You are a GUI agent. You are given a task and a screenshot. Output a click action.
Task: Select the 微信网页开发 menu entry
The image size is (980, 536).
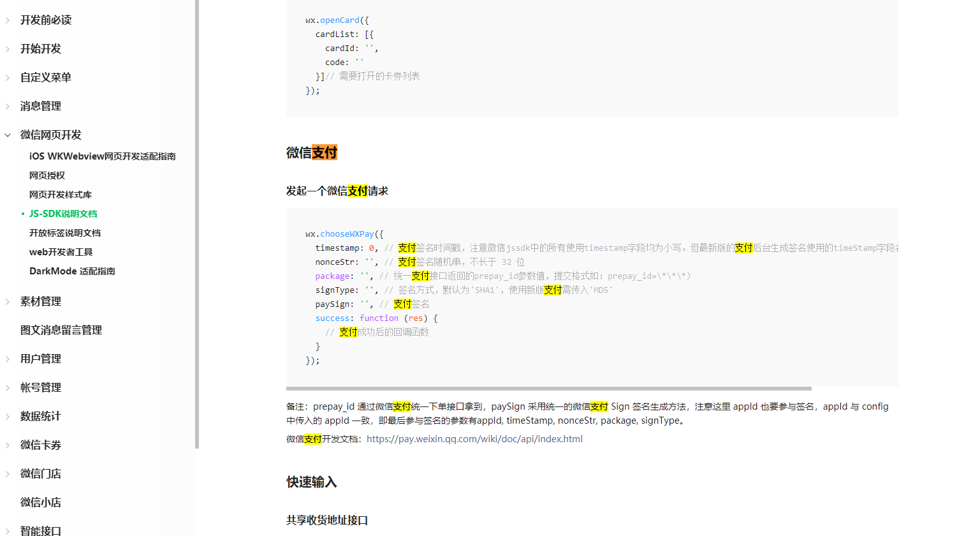pos(51,135)
